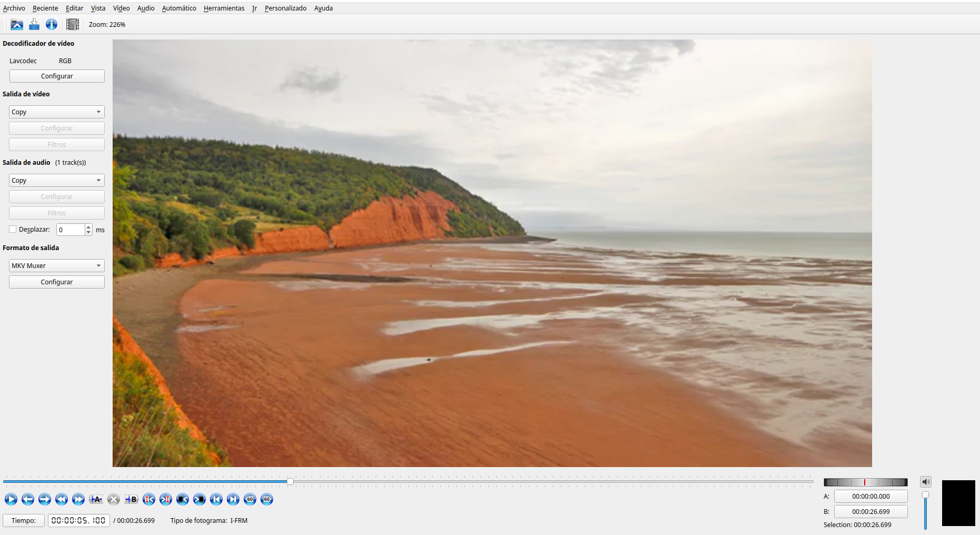This screenshot has height=535, width=980.
Task: Open the video information icon
Action: coord(52,24)
